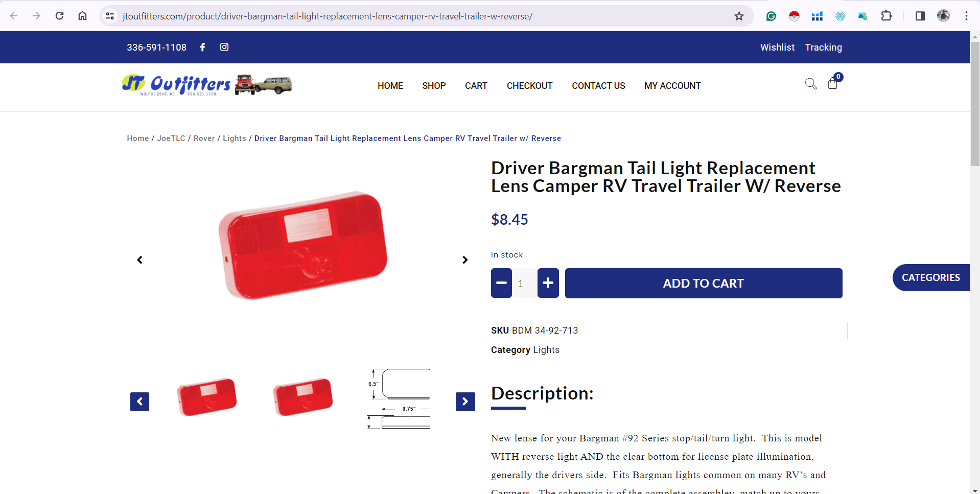This screenshot has height=494, width=980.
Task: Go to MY ACCOUNT menu item
Action: tap(672, 86)
